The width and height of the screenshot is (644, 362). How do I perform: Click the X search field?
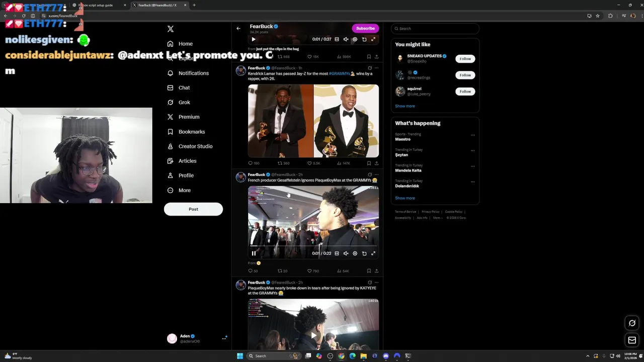pos(435,29)
